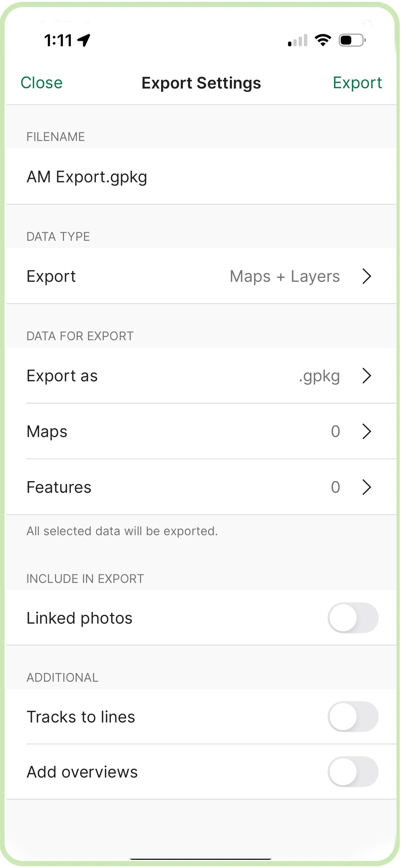Select the Maps + Layers value

pyautogui.click(x=284, y=276)
